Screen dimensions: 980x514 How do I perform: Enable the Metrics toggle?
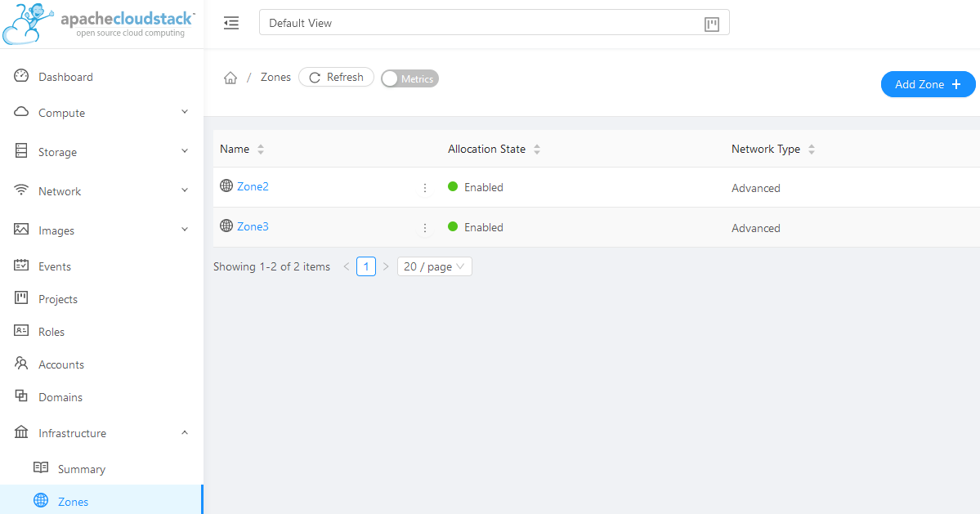[409, 78]
